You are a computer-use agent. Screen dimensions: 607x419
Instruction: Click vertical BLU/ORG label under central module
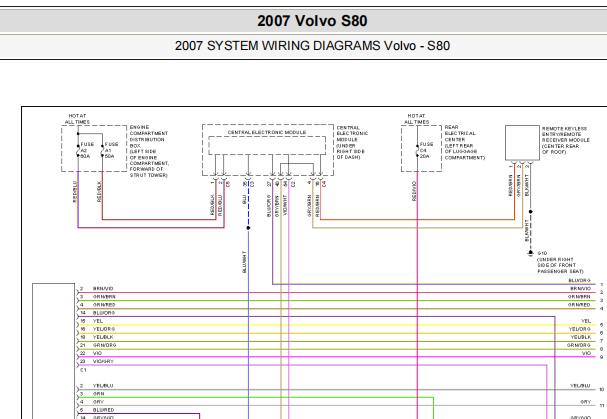click(269, 206)
